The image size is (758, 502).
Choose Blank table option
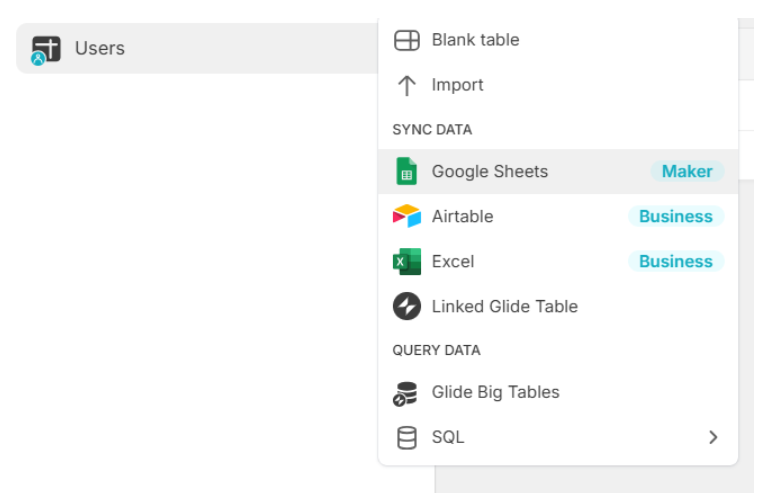(x=475, y=40)
